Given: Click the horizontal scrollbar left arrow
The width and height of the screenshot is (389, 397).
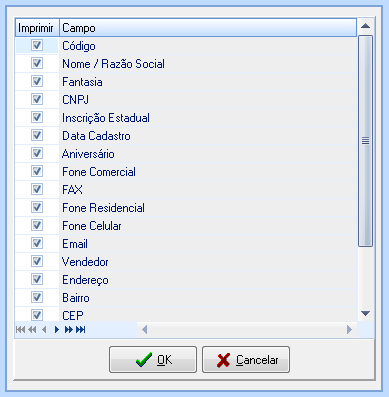Looking at the screenshot, I should 144,330.
